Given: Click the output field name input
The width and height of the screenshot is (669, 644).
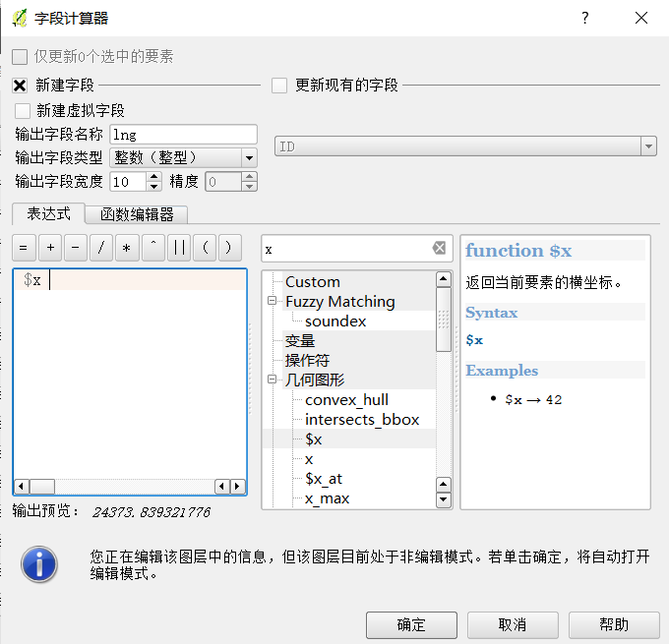Looking at the screenshot, I should point(183,135).
